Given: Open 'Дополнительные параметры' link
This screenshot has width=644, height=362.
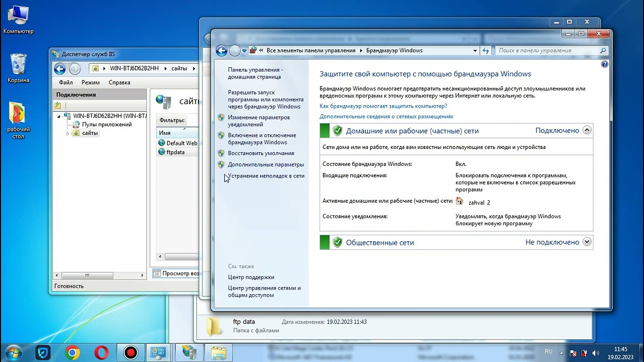Looking at the screenshot, I should click(266, 164).
